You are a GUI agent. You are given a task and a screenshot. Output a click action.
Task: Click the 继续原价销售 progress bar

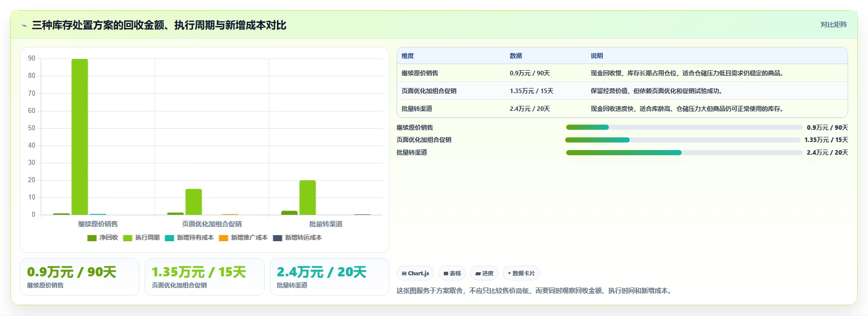[x=684, y=127]
